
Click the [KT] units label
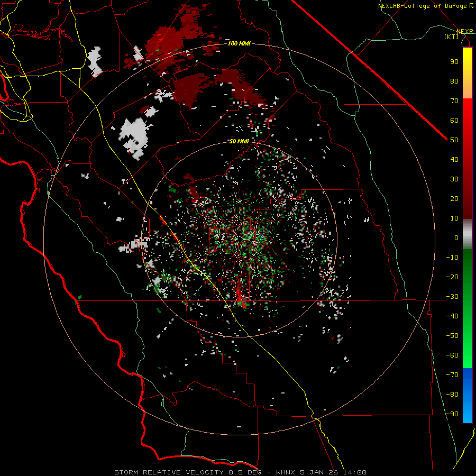pos(452,36)
